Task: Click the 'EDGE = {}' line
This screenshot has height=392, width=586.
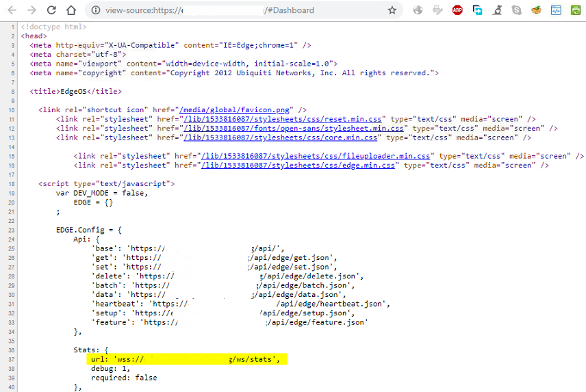Action: 93,202
